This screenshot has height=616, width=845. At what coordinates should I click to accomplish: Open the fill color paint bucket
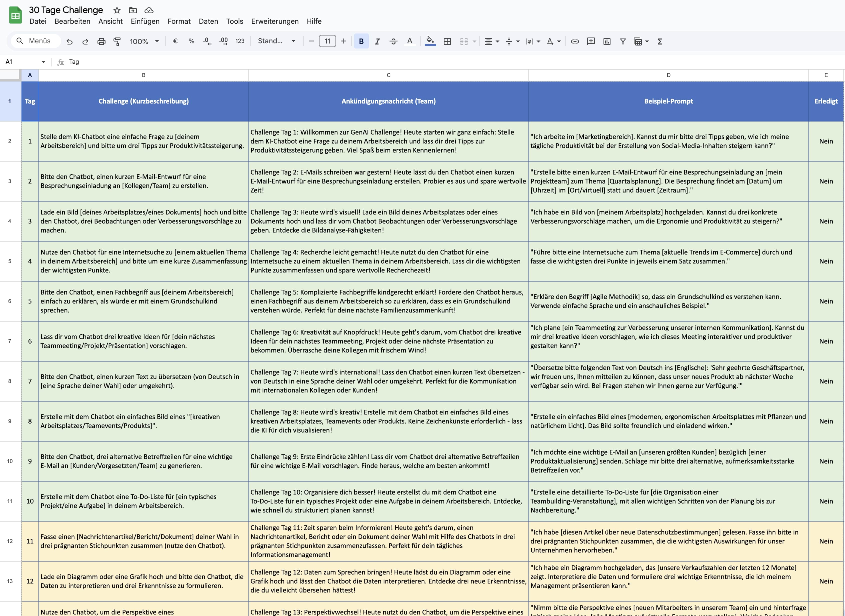click(x=430, y=41)
